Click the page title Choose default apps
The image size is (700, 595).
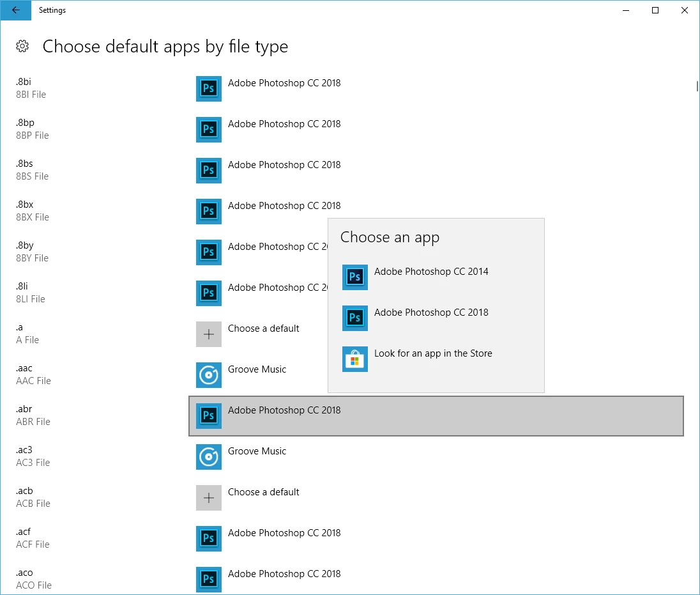pyautogui.click(x=165, y=47)
